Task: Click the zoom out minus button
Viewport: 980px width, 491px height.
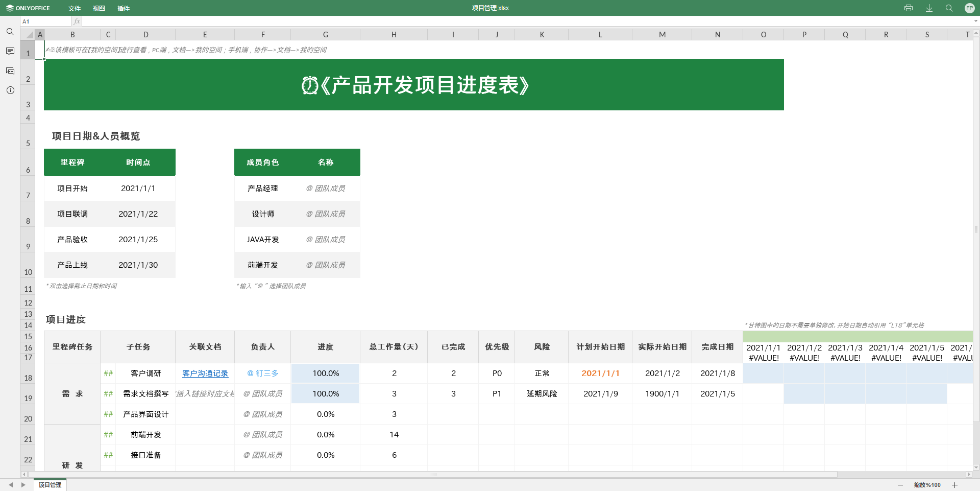Action: (900, 485)
